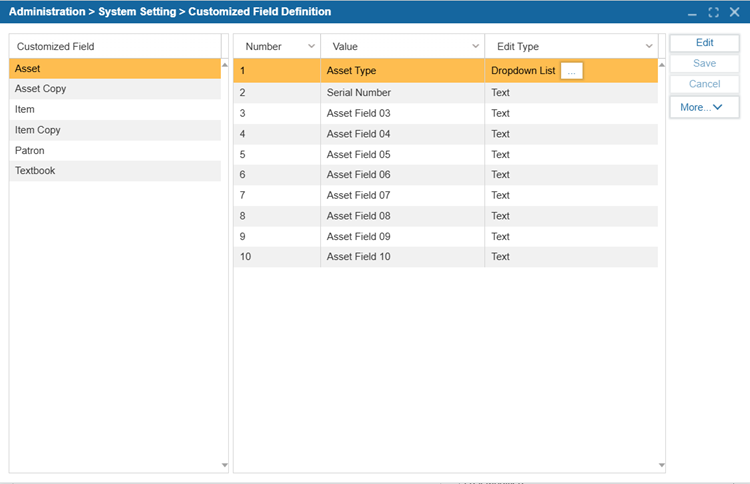
Task: Minimize the Customized Field Definition window
Action: (x=693, y=12)
